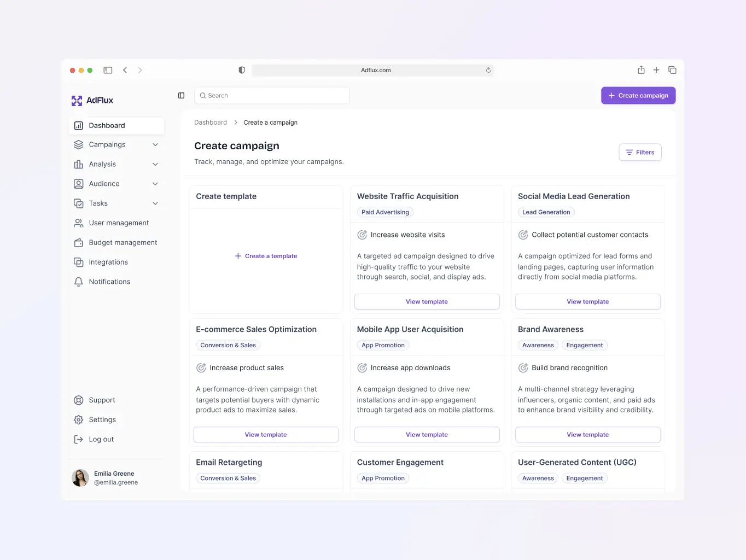Click the browser privacy shield icon
This screenshot has width=746, height=560.
click(x=242, y=70)
